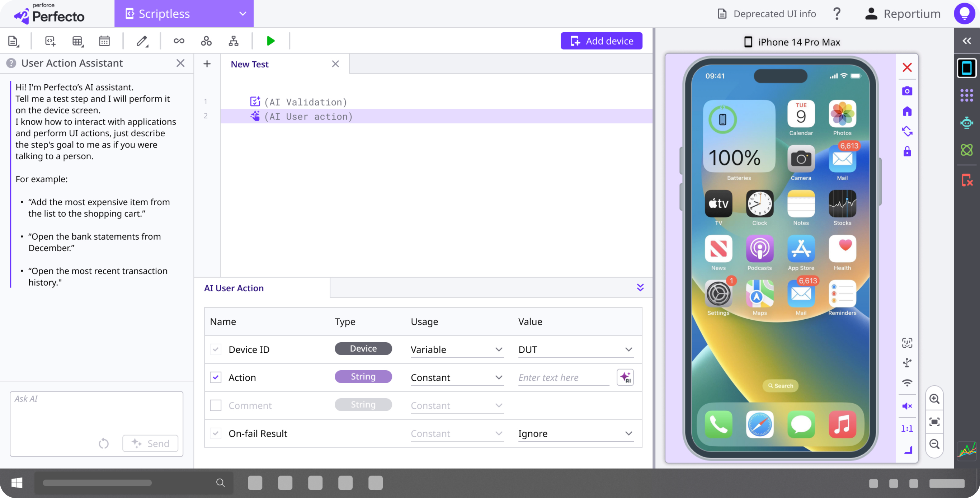Open help with the question mark
The height and width of the screenshot is (498, 980).
point(837,14)
